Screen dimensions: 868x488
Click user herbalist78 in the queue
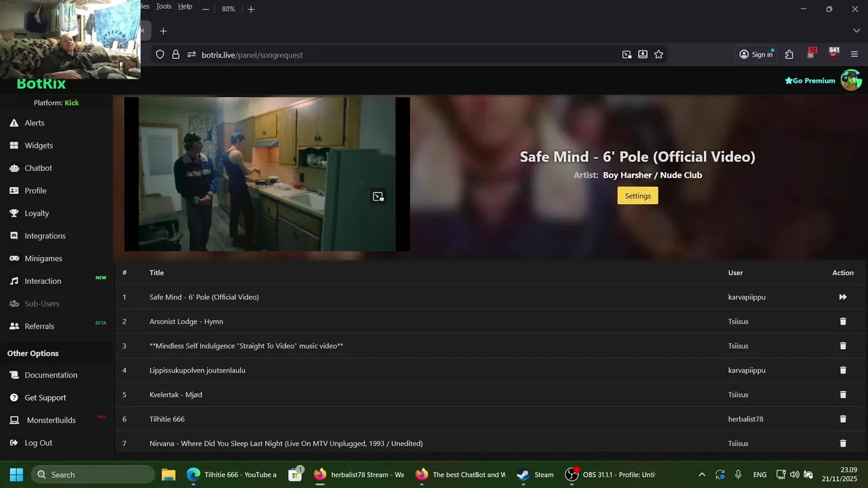[746, 419]
